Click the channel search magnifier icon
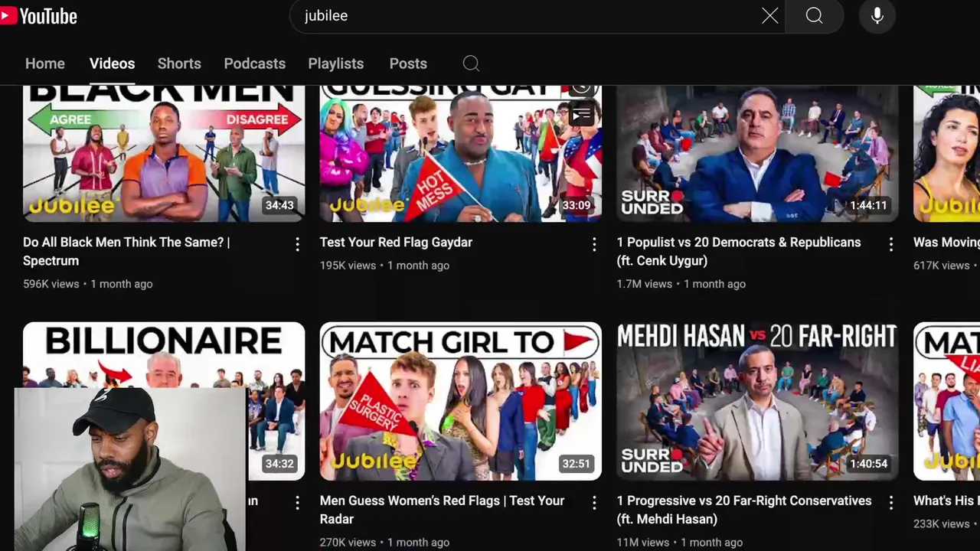The width and height of the screenshot is (980, 551). tap(471, 64)
